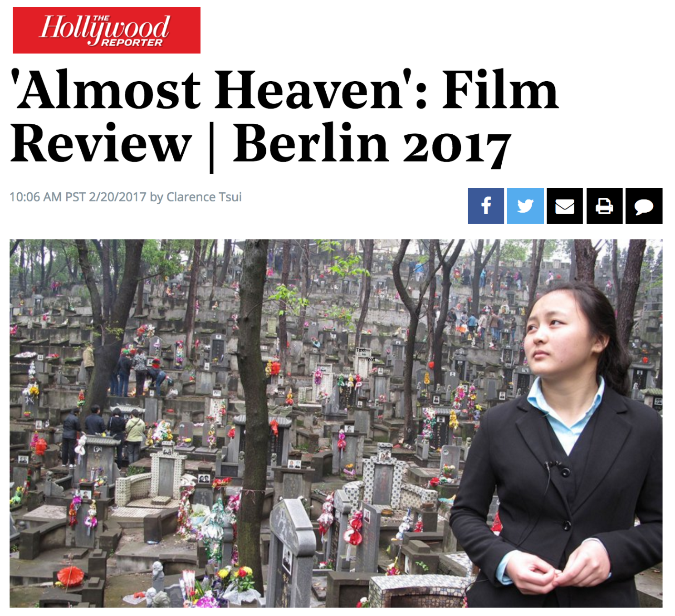The height and width of the screenshot is (616, 675).
Task: Open the cemetery film still image
Action: tap(336, 423)
